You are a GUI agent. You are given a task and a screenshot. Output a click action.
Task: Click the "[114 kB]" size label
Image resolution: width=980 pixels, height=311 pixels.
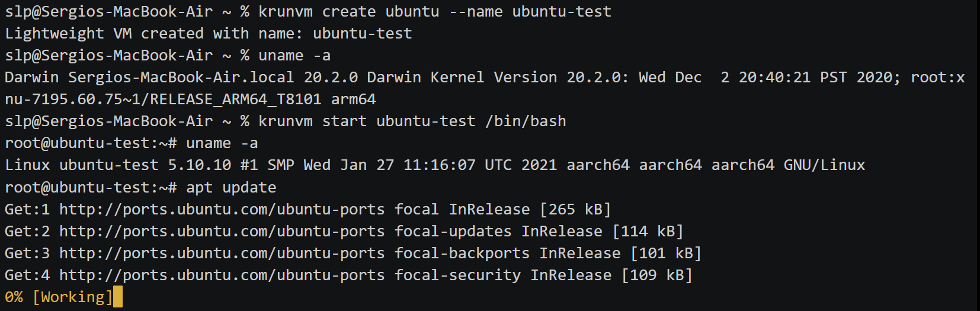[x=648, y=231]
